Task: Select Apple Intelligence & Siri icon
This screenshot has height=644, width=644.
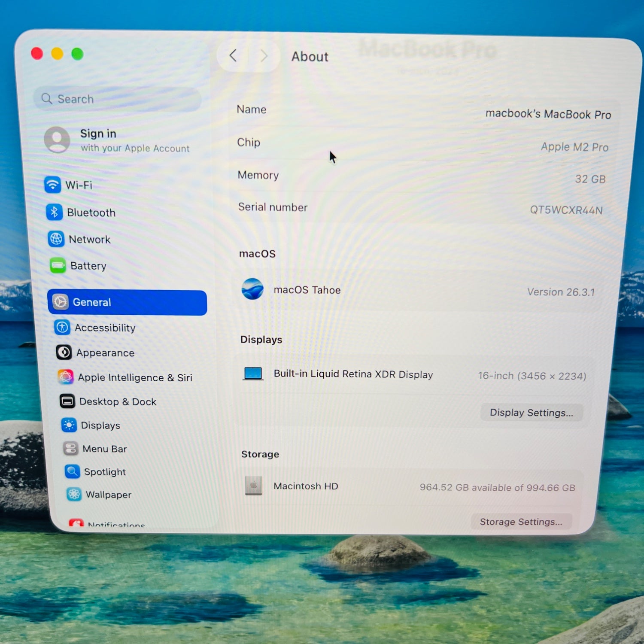Action: pyautogui.click(x=66, y=377)
